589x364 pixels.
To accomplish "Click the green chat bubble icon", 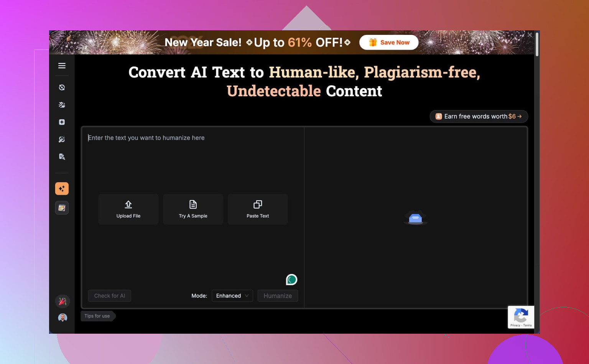I will point(291,280).
